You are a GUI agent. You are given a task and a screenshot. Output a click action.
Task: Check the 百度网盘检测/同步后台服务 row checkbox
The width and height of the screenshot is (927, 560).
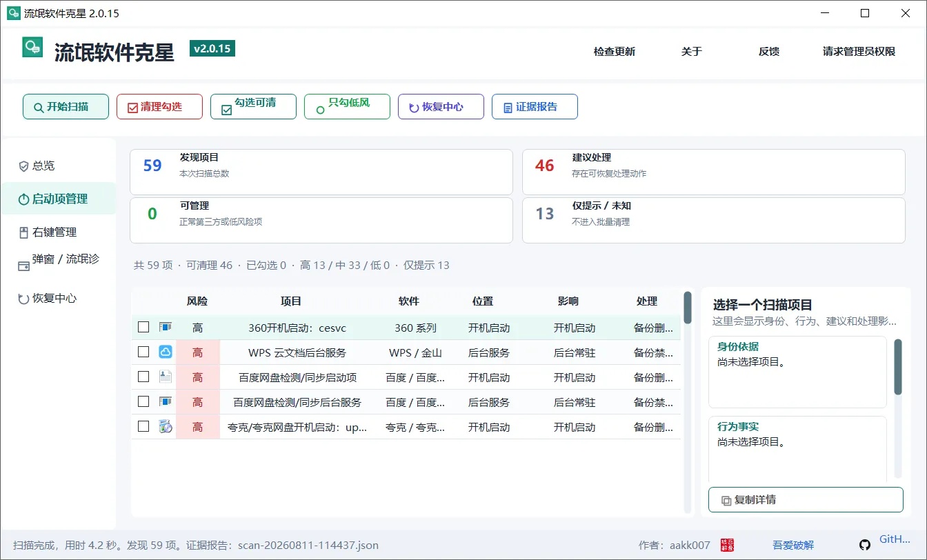click(x=143, y=401)
